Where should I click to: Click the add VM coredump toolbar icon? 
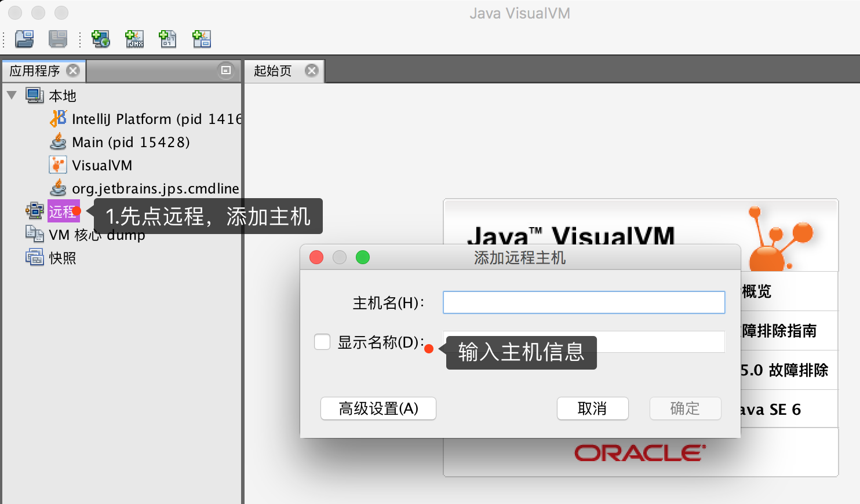[167, 39]
